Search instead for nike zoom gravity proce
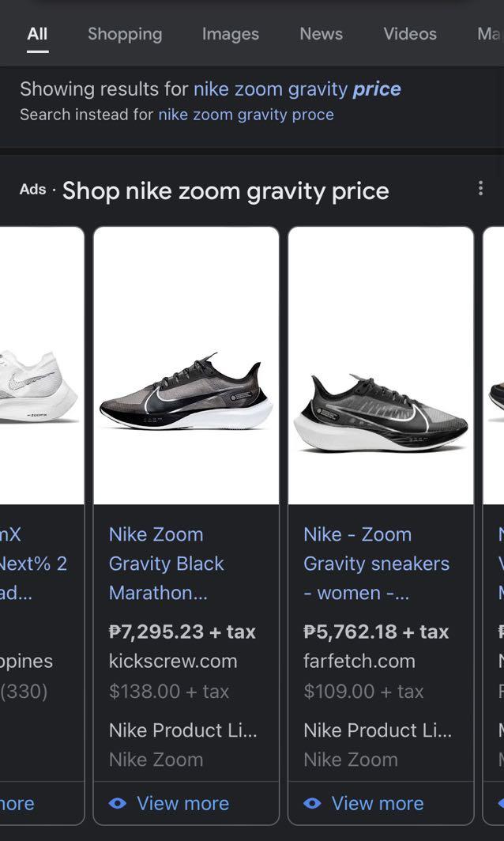This screenshot has width=504, height=841. 246,115
